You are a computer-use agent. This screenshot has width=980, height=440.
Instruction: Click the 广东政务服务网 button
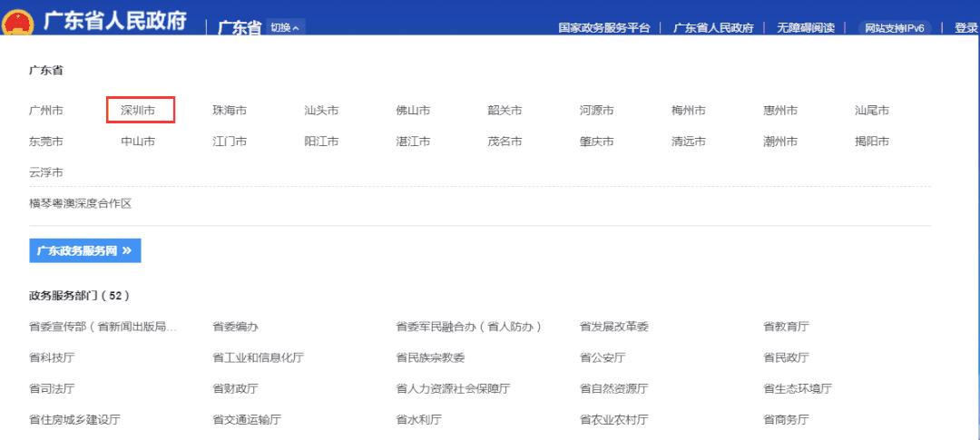(85, 250)
